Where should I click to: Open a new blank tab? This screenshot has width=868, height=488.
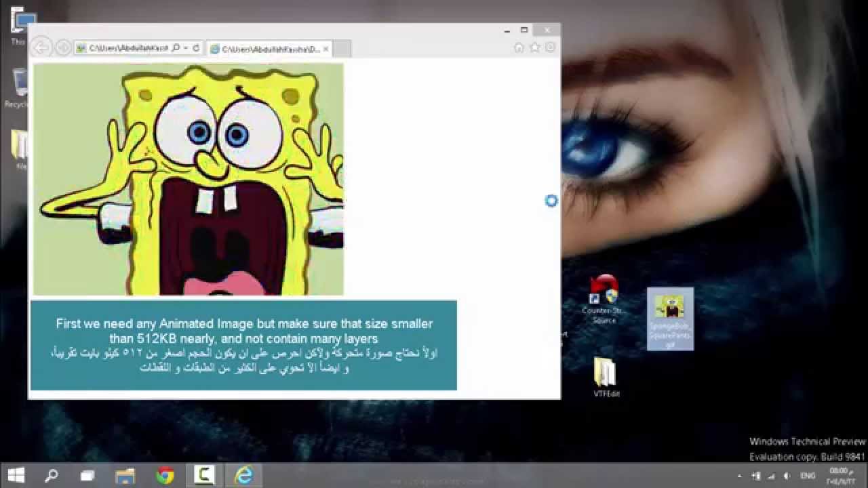342,49
